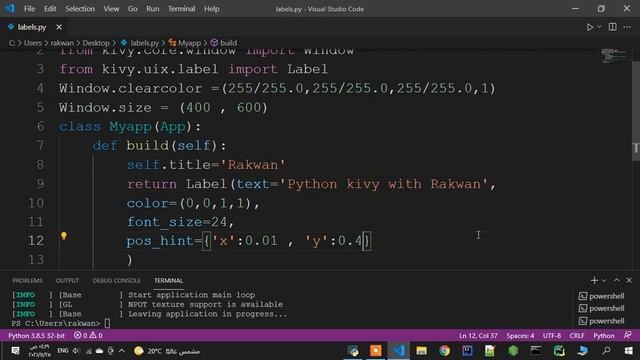Click 'class Myapp(App):' on line 6

point(130,127)
